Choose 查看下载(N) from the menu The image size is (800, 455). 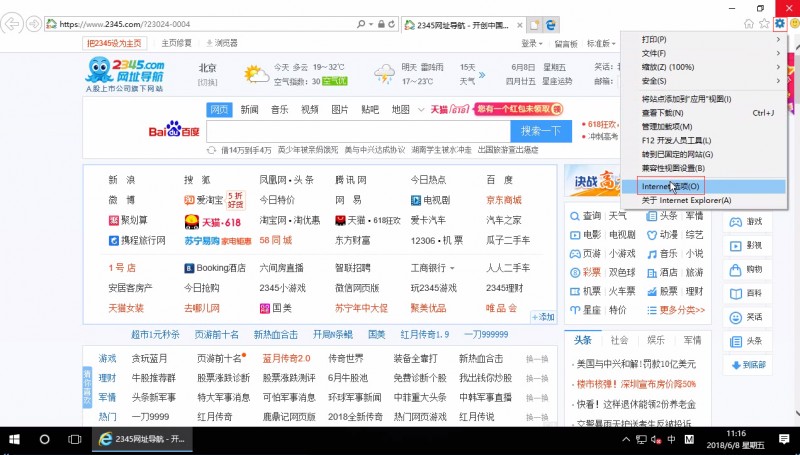point(703,113)
